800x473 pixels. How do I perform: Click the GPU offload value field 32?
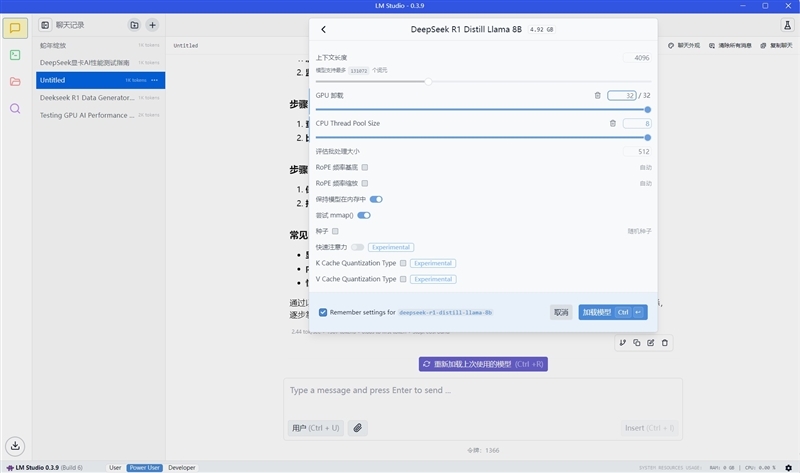[x=621, y=95]
